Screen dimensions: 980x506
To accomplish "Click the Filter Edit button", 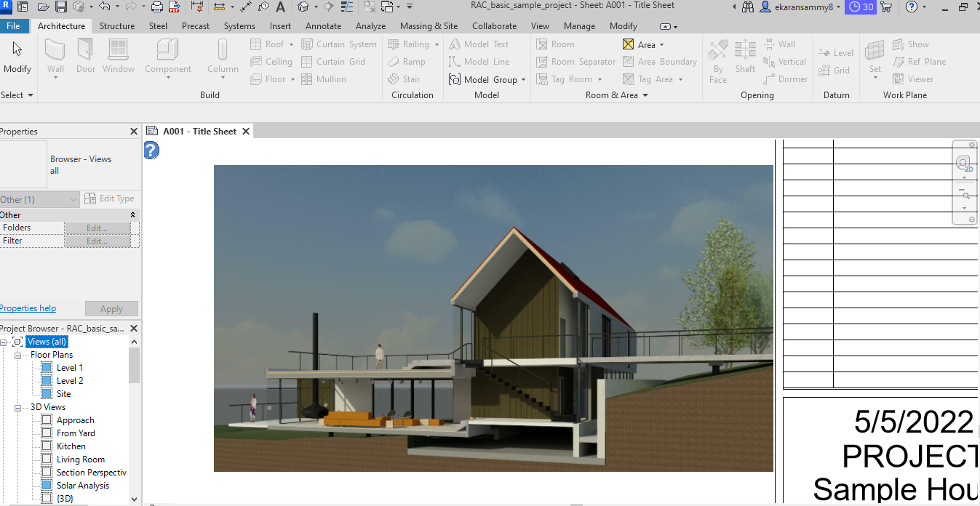I will point(97,241).
